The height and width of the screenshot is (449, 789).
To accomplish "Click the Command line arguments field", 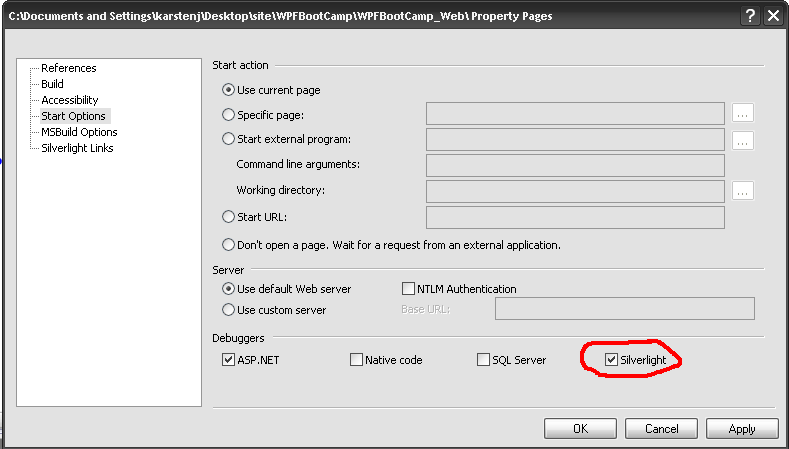I will click(x=575, y=165).
